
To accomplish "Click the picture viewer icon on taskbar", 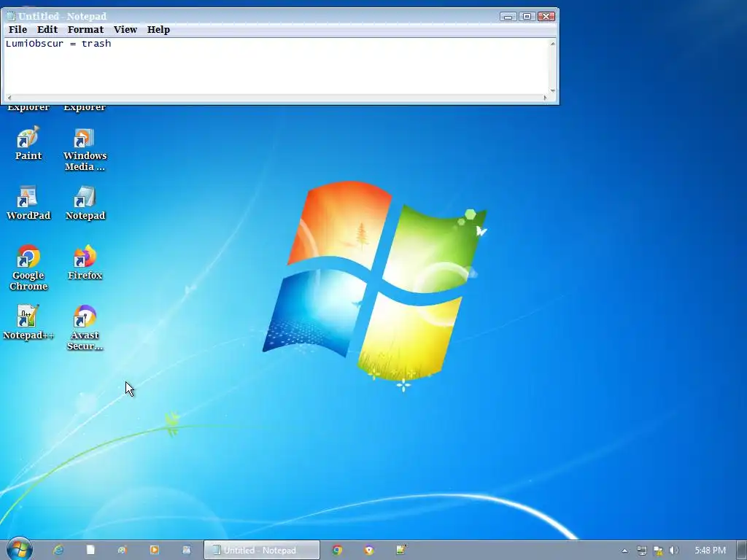I will pyautogui.click(x=186, y=550).
